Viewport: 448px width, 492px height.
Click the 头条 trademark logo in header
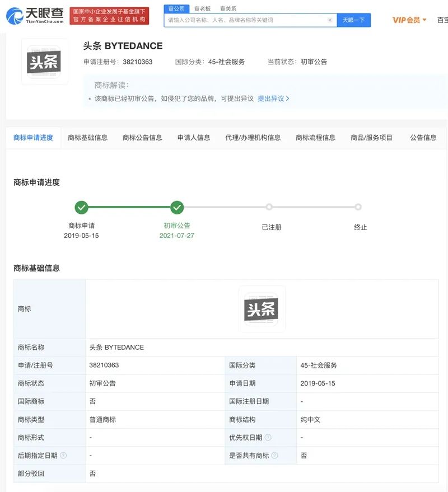44,62
